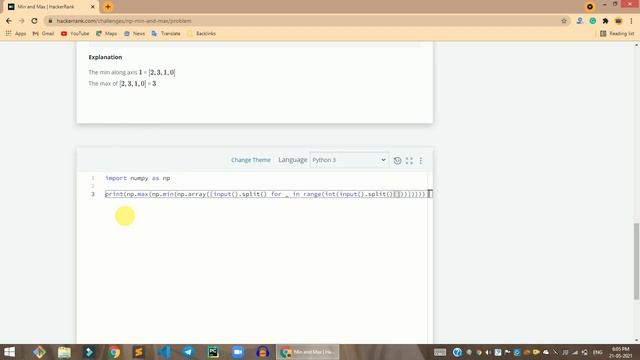Screen dimensions: 640x360
Task: Open the Maps bookmark
Action: pos(106,33)
